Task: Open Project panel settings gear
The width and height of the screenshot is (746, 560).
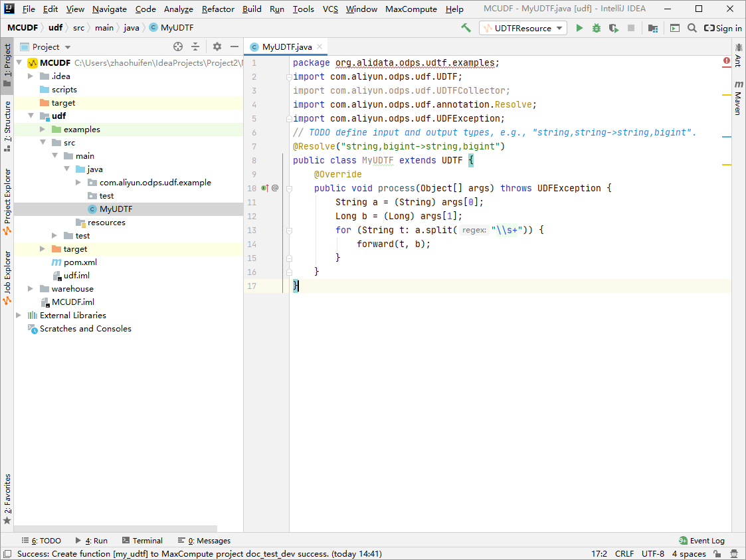Action: click(217, 47)
